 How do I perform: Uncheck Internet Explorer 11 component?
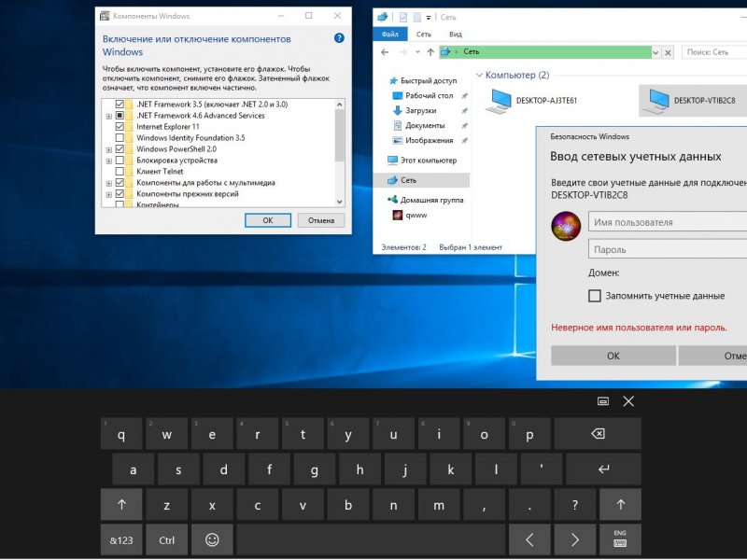tap(120, 127)
